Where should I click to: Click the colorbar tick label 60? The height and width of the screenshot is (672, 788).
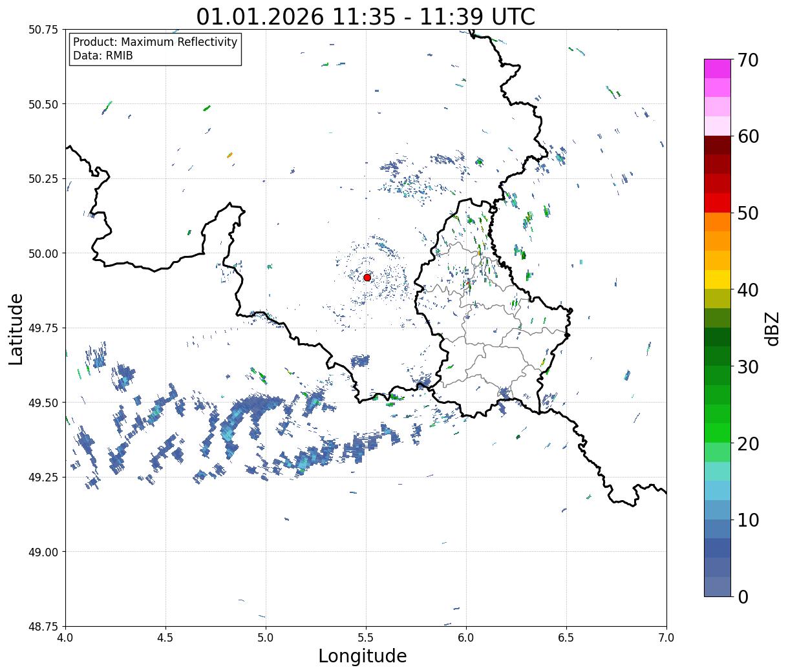[x=748, y=136]
